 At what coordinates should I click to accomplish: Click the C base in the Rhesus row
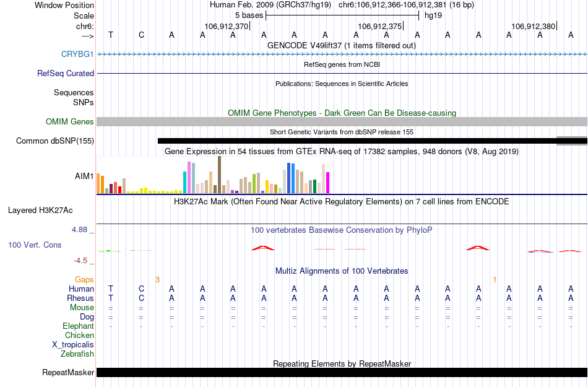point(141,298)
